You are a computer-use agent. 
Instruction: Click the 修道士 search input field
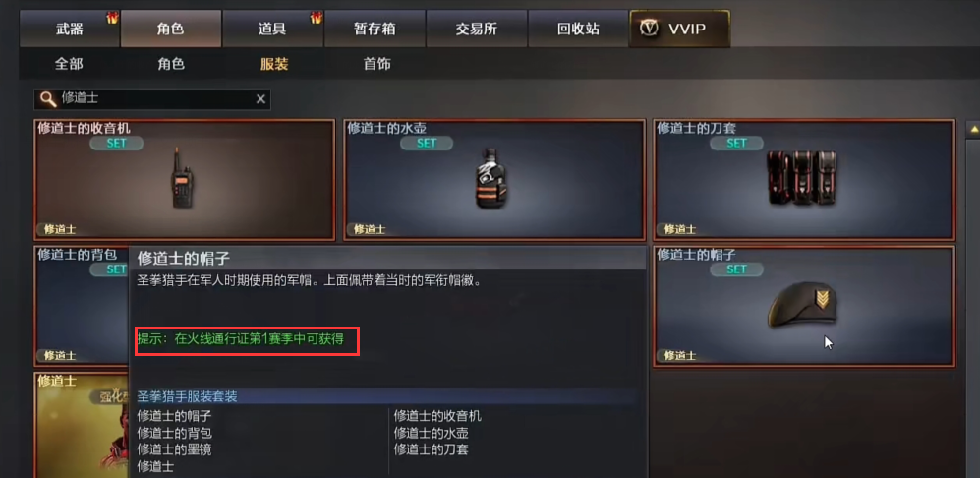pos(152,99)
